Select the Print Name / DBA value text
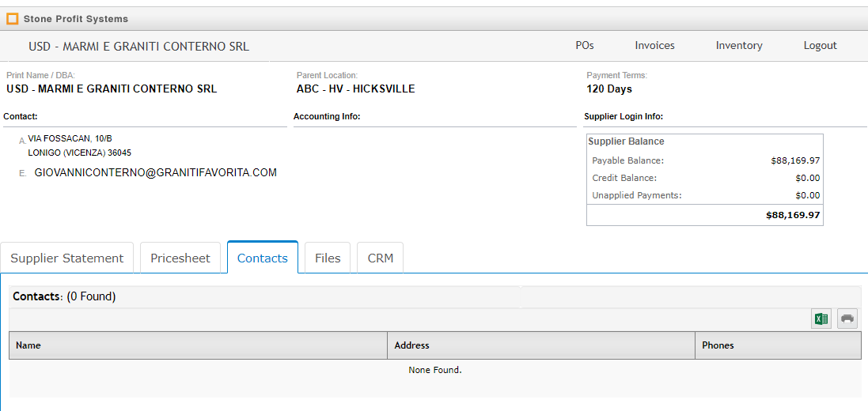The width and height of the screenshot is (868, 411). (x=112, y=89)
